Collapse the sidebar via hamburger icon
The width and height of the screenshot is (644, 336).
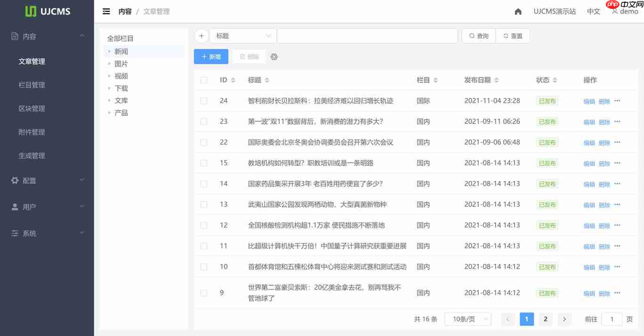(x=107, y=11)
